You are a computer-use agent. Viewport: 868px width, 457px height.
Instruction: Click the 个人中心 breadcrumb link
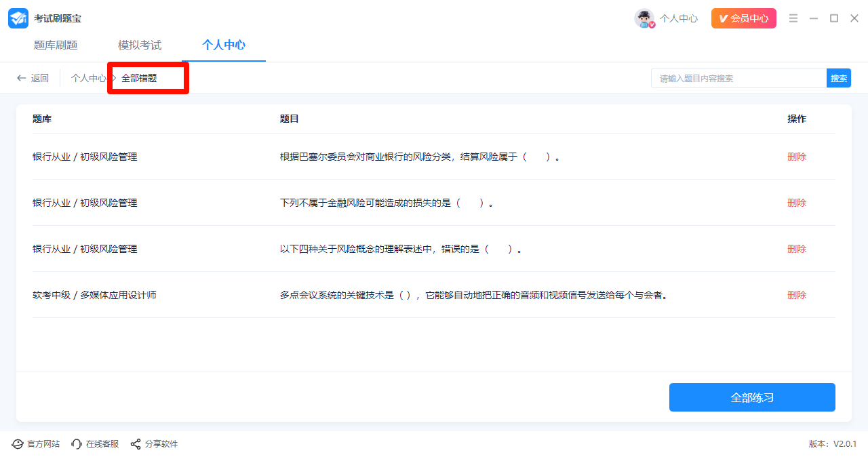[89, 78]
